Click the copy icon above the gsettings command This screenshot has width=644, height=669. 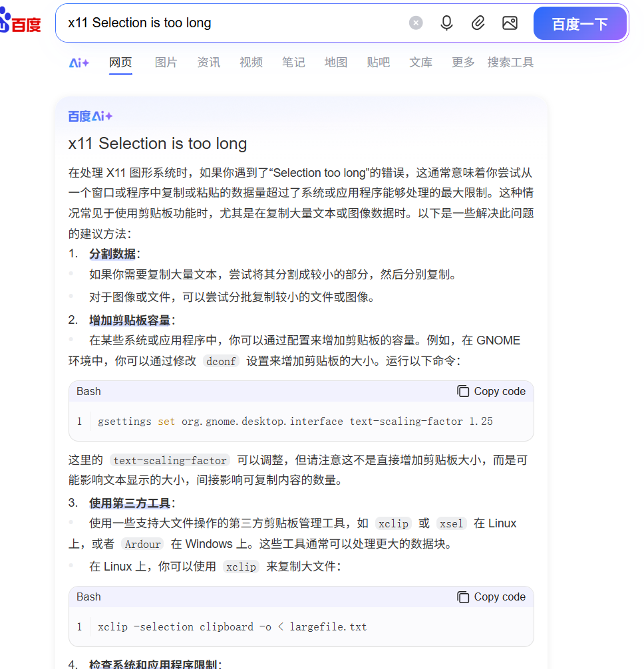(x=463, y=391)
